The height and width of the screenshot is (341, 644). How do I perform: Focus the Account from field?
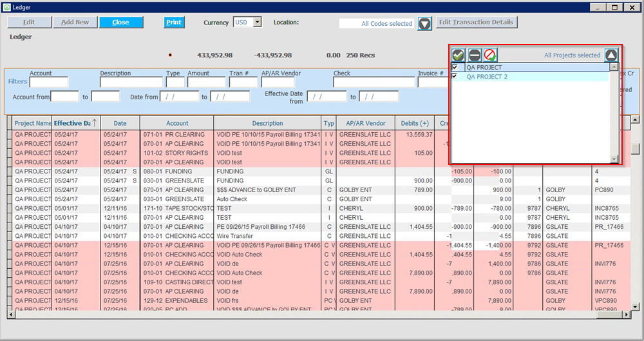[x=64, y=97]
